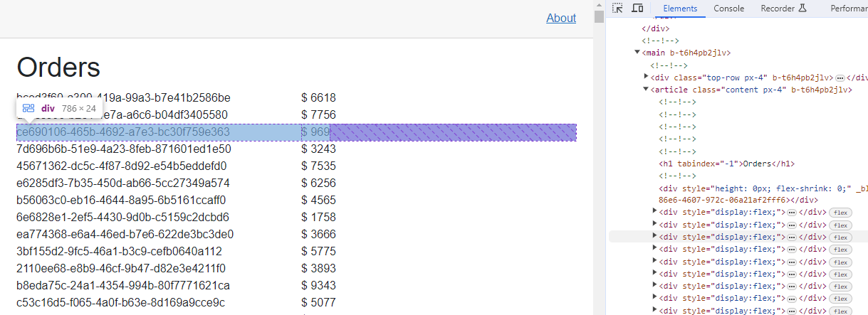
Task: Click flex badge on highlighted div row
Action: tap(840, 237)
